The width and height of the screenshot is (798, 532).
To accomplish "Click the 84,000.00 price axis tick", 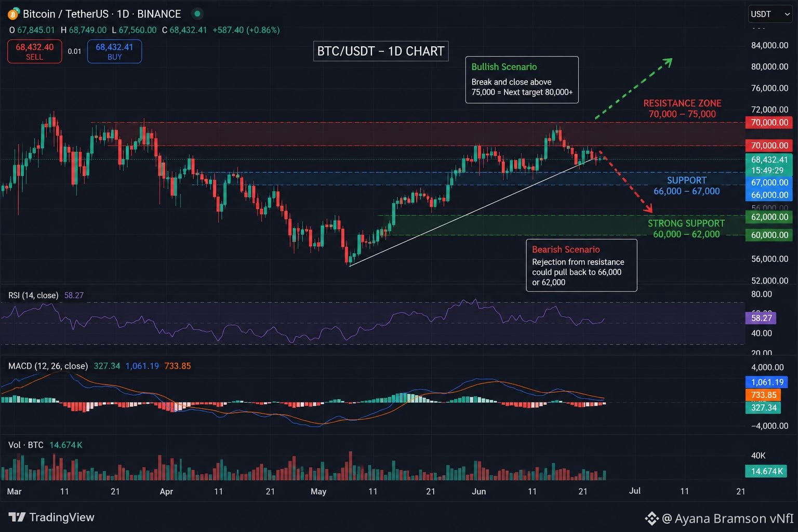I will click(769, 45).
